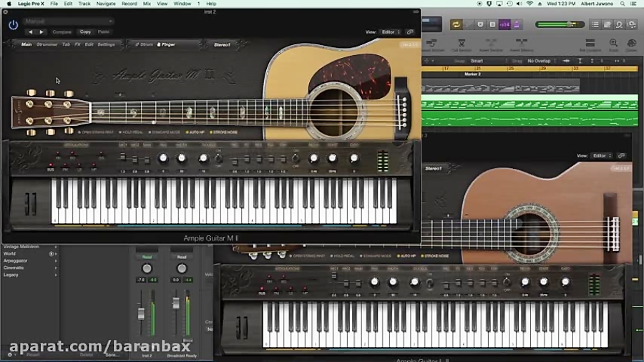
Task: Open the Stereo1 mic mode selector
Action: point(223,44)
